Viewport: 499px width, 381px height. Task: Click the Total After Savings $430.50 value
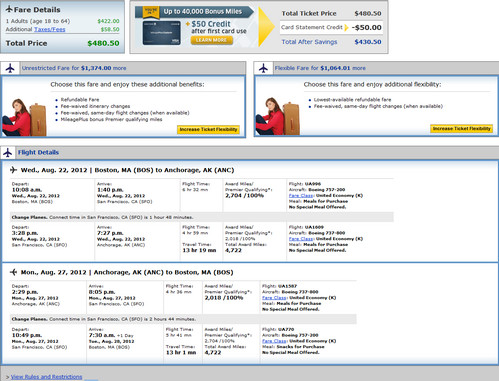pyautogui.click(x=368, y=42)
